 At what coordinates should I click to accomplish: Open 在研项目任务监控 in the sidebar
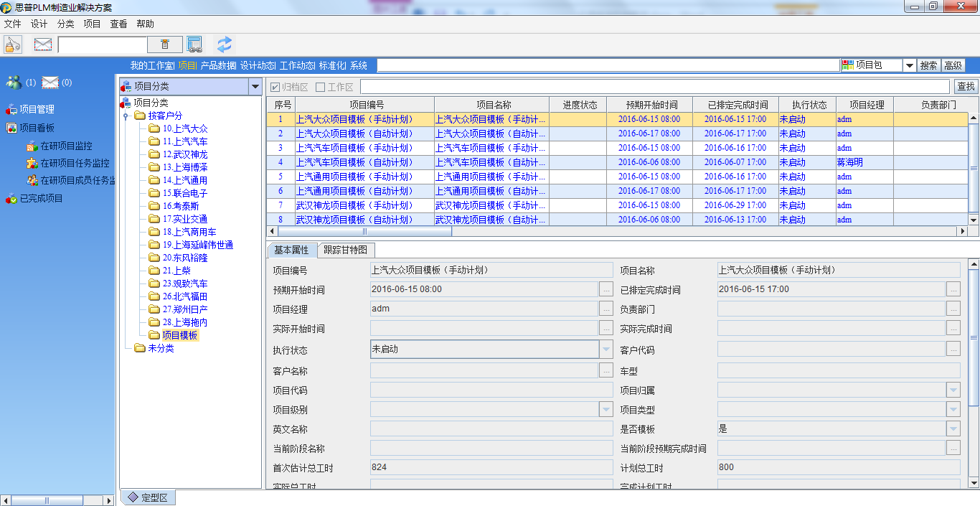tap(75, 164)
